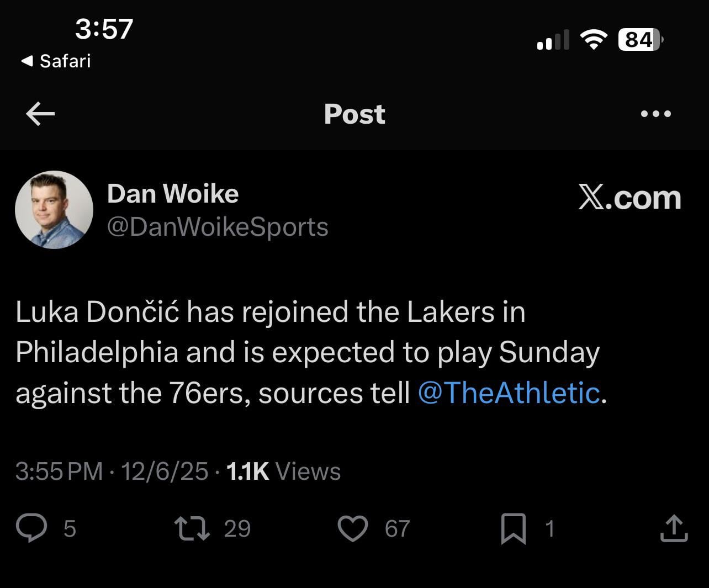Return to Safari via back label

click(x=56, y=61)
